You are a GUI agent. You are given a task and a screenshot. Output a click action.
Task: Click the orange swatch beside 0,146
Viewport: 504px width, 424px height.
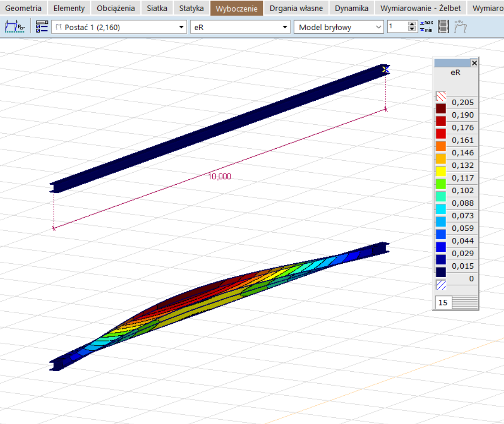441,146
